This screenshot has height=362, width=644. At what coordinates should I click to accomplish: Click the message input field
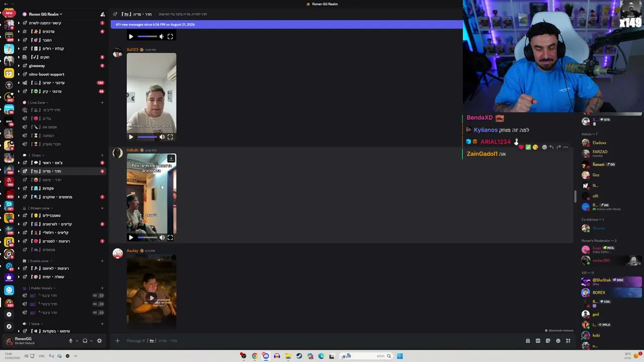[322, 341]
